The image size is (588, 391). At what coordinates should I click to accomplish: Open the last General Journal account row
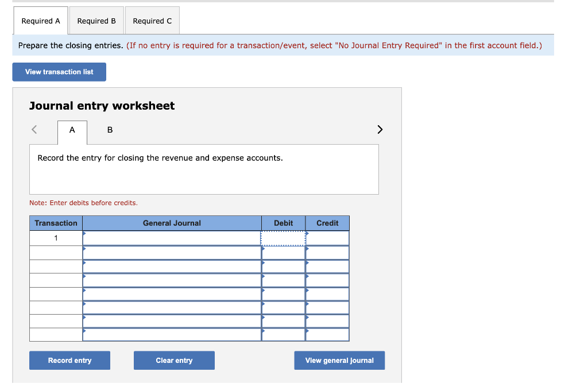[172, 335]
